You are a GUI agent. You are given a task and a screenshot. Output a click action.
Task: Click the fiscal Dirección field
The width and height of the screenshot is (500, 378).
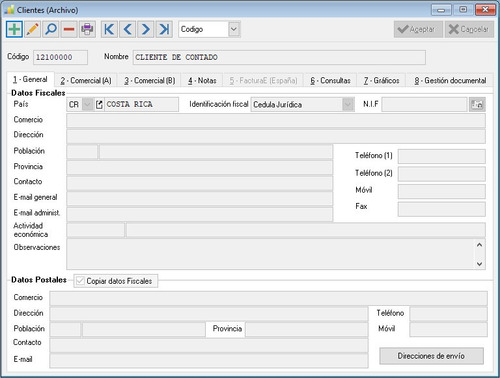tap(276, 136)
